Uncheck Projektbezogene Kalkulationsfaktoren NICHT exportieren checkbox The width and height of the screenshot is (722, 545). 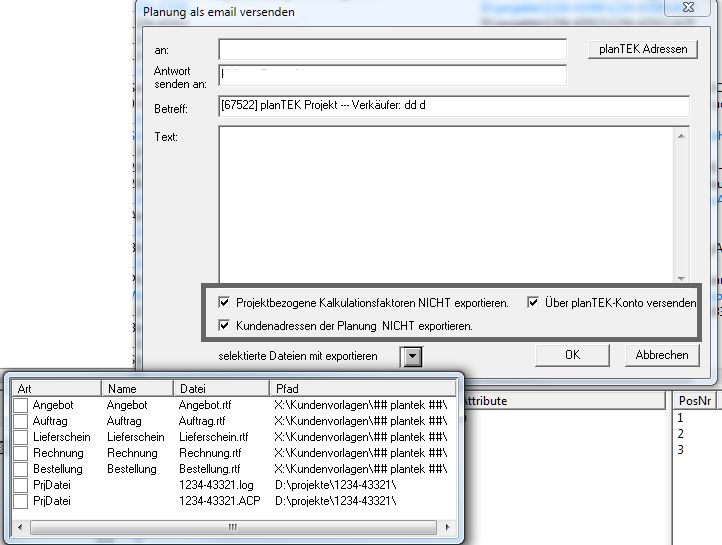tap(225, 302)
